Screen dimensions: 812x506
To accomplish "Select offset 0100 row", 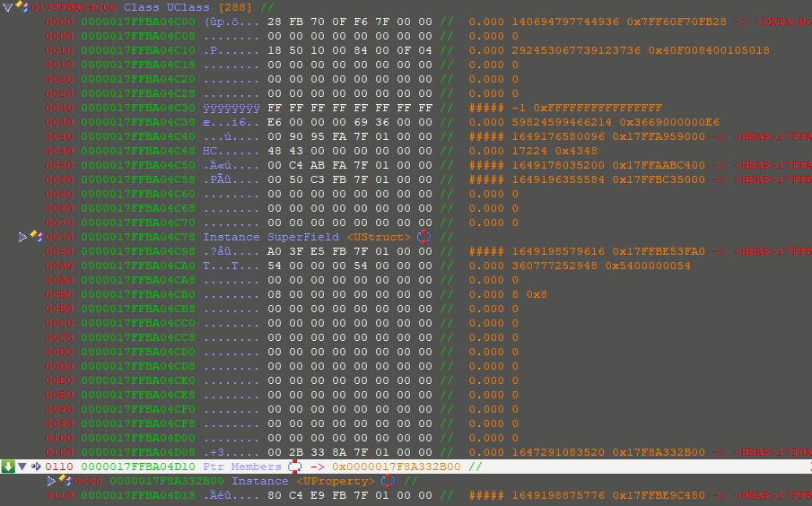I will click(59, 438).
